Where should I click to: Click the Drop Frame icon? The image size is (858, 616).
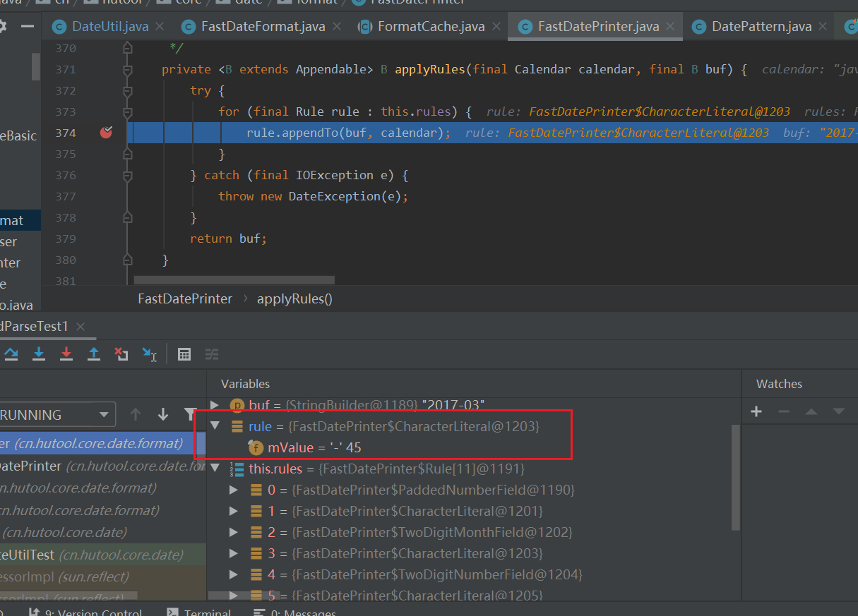(x=121, y=354)
